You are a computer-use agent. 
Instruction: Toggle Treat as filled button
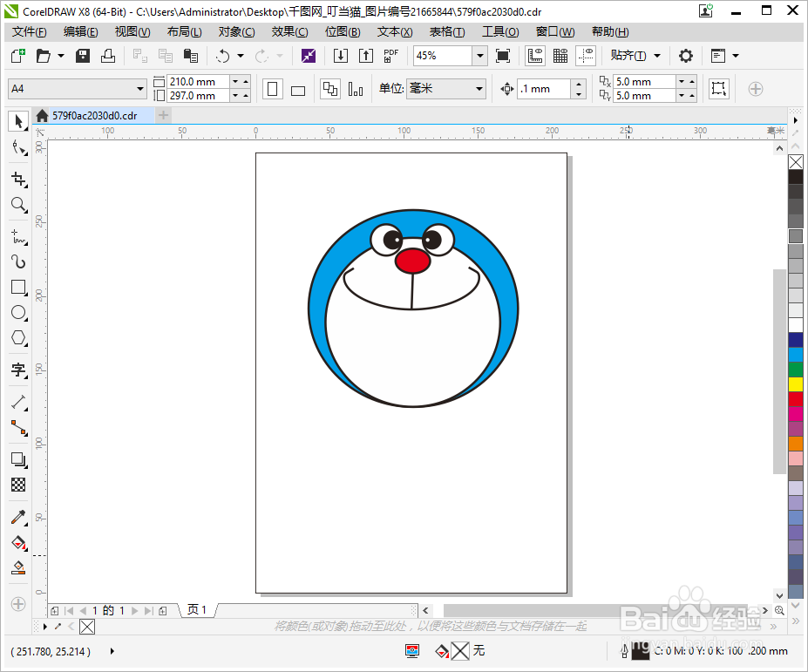point(719,89)
